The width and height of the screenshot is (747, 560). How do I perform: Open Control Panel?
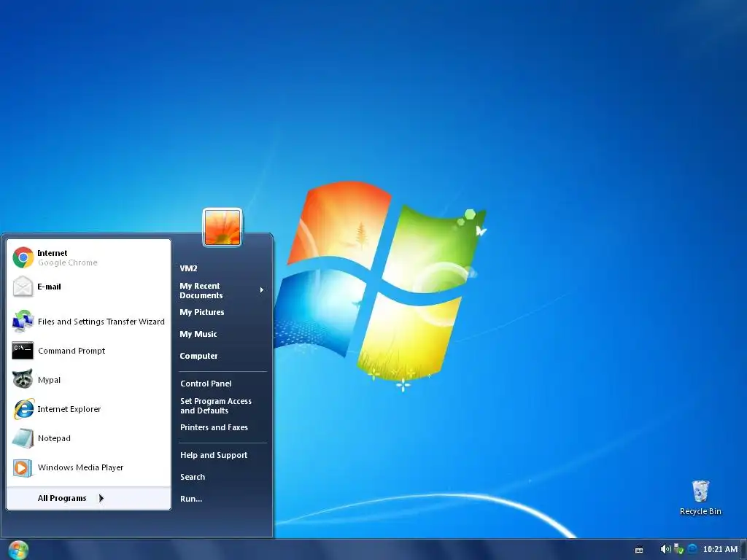222,384
